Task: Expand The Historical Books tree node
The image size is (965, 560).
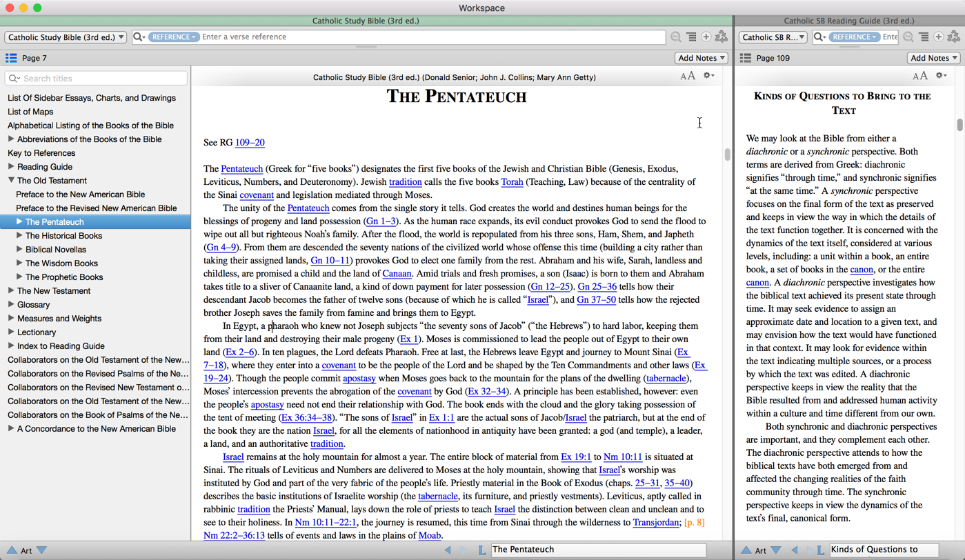Action: (19, 235)
